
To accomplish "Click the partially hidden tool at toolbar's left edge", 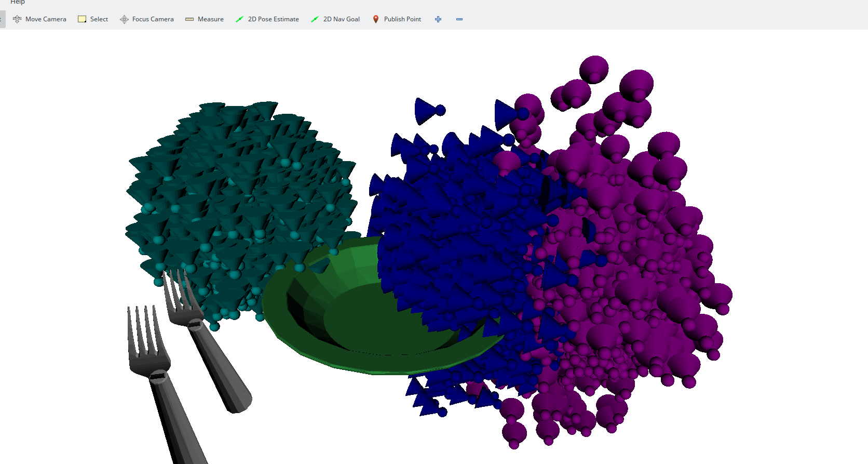I will 2,19.
